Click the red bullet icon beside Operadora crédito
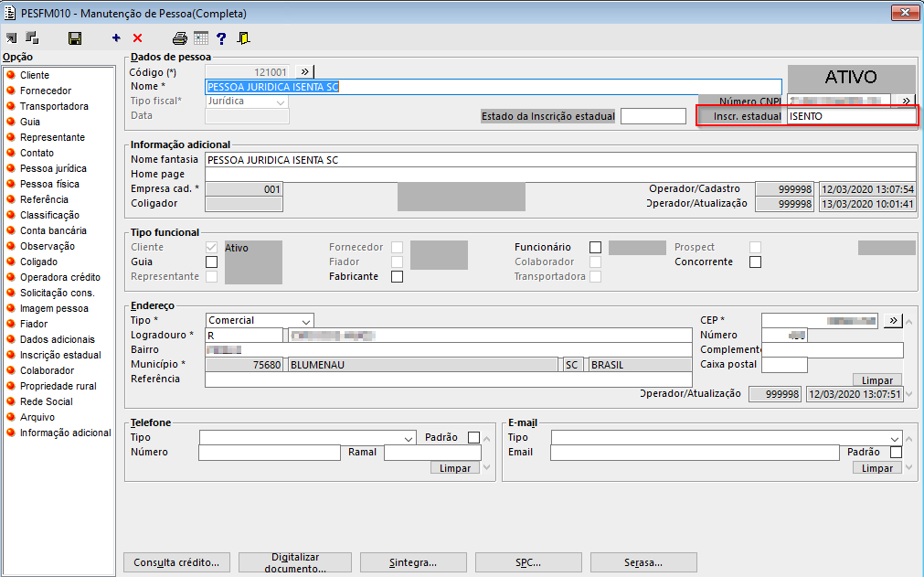Viewport: 924px width, 577px height. 11,277
